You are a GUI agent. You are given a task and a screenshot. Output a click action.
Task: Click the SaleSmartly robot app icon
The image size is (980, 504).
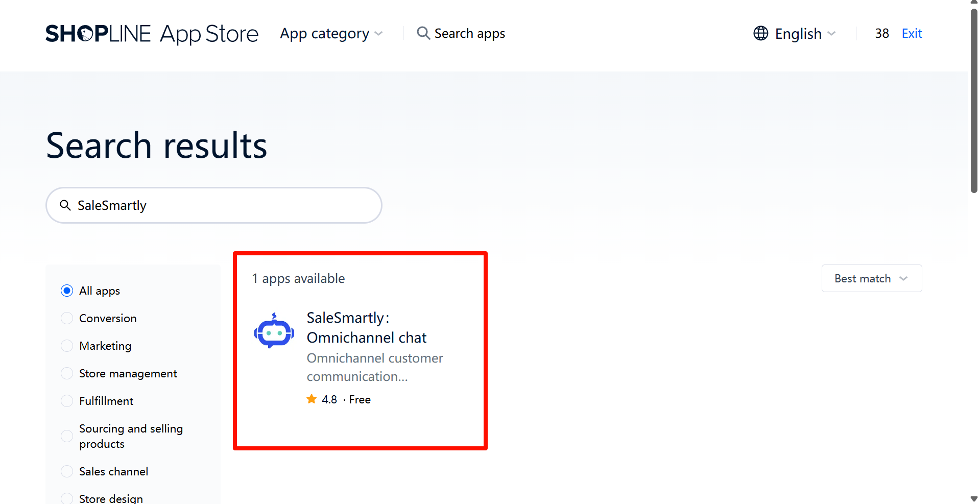(x=274, y=331)
